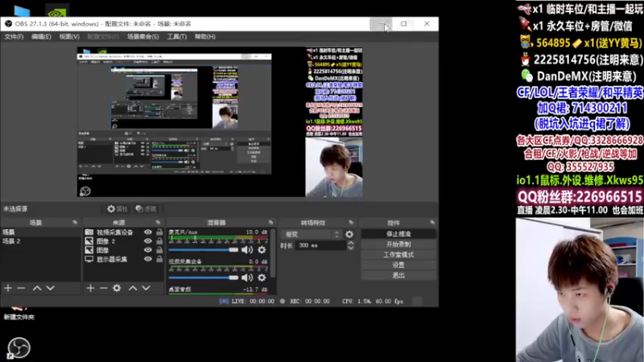Click the CPU: 1.5%, 60.00 fps status

[x=373, y=301]
